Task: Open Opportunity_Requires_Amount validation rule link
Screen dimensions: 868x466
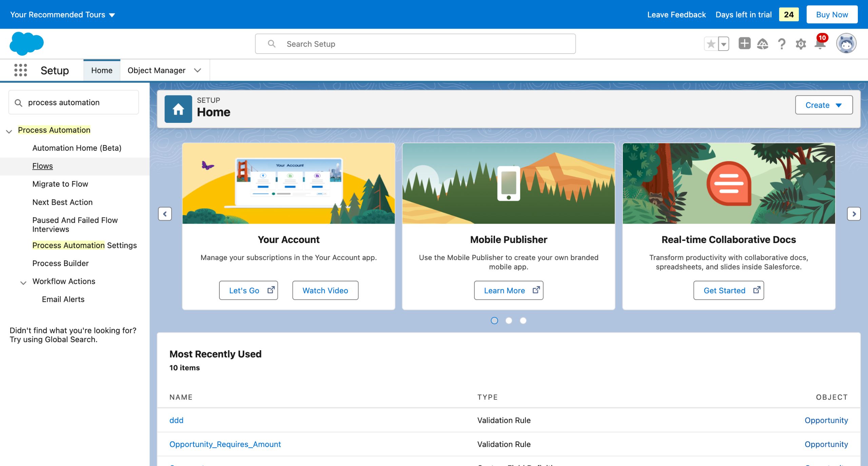Action: pos(225,444)
